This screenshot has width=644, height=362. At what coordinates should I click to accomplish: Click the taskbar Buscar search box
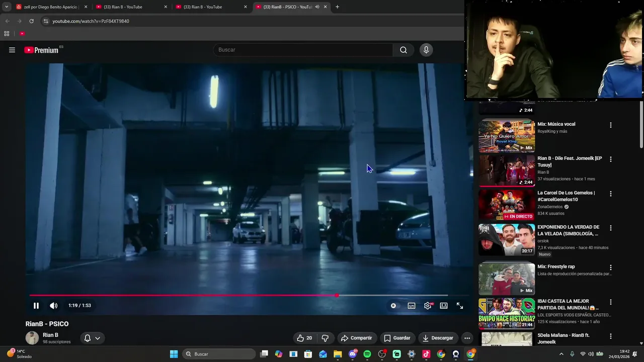(x=218, y=354)
